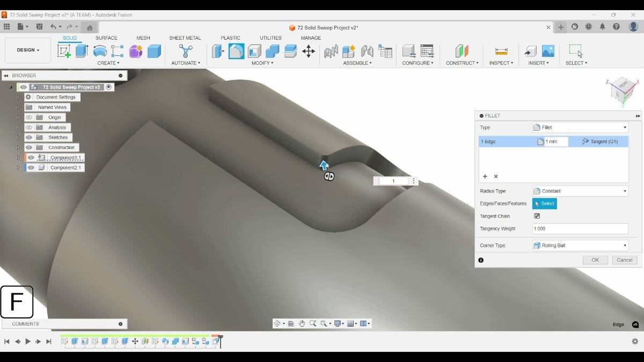Screen dimensions: 644x362
Task: Click the Undo arrow
Action: click(53, 27)
